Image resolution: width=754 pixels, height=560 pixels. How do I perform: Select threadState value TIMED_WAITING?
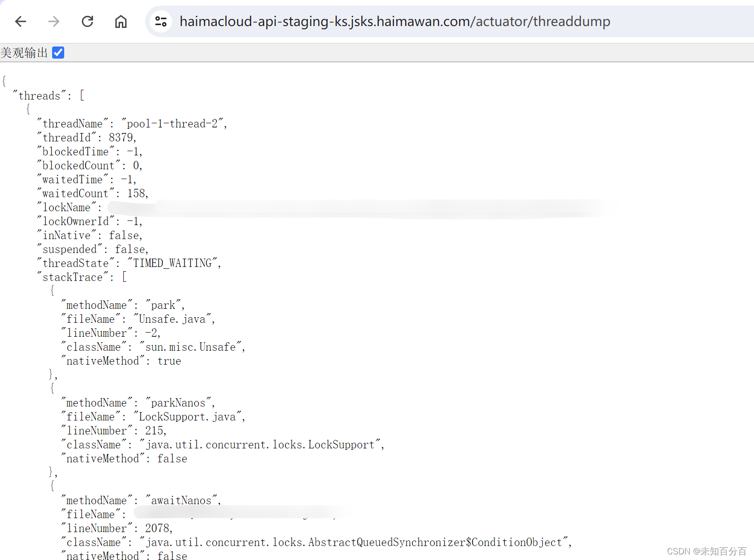[x=173, y=263]
